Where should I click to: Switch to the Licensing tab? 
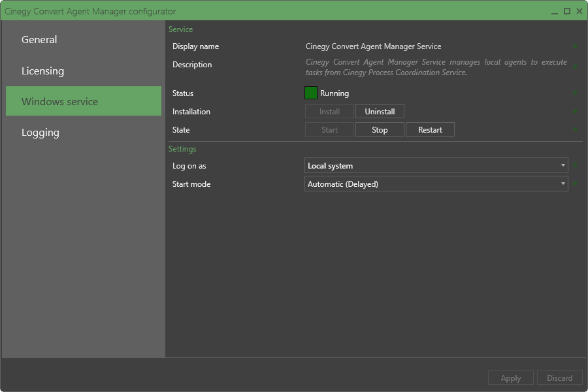click(x=84, y=71)
